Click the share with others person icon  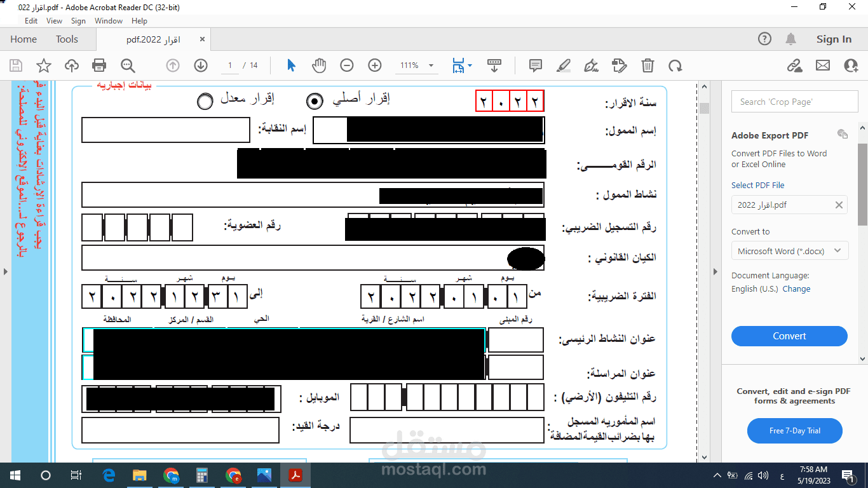point(851,65)
